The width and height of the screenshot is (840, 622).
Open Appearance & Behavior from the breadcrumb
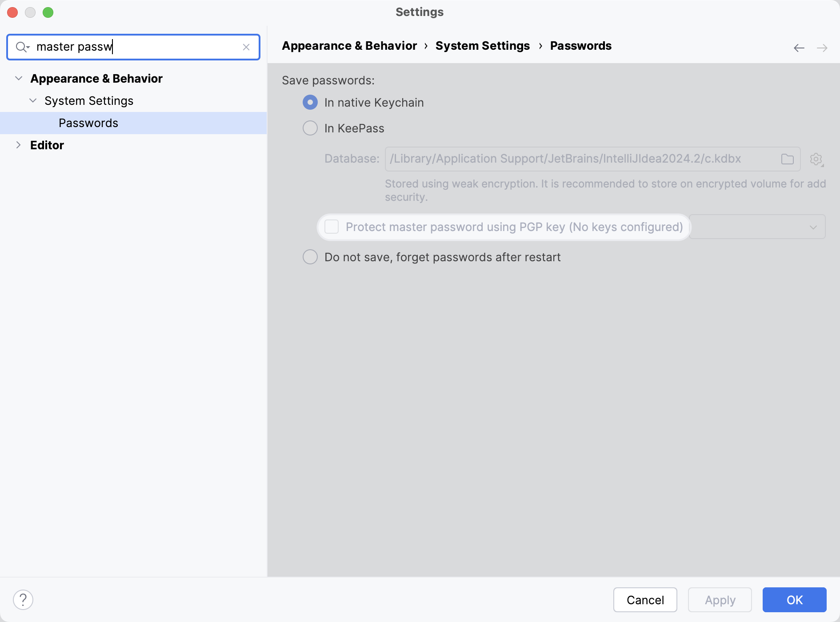click(349, 45)
